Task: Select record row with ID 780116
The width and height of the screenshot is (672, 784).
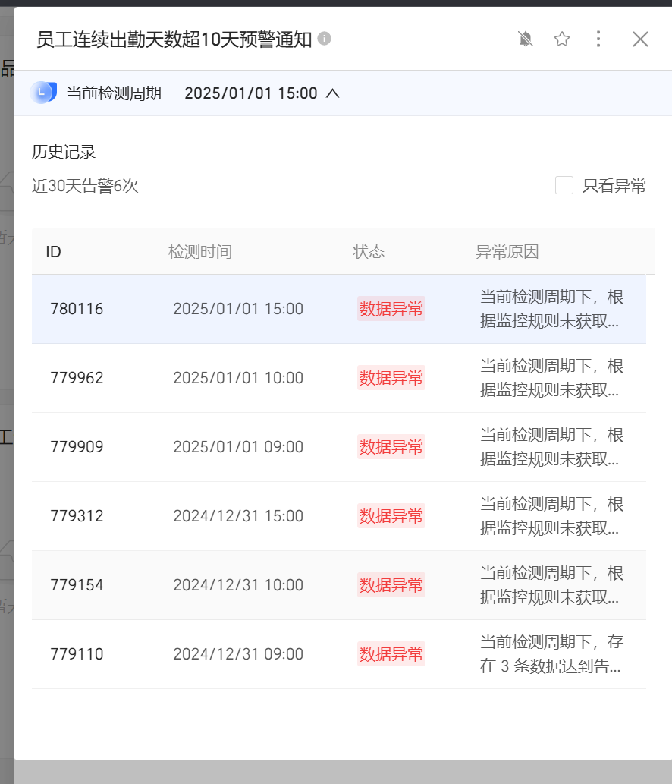Action: 339,309
